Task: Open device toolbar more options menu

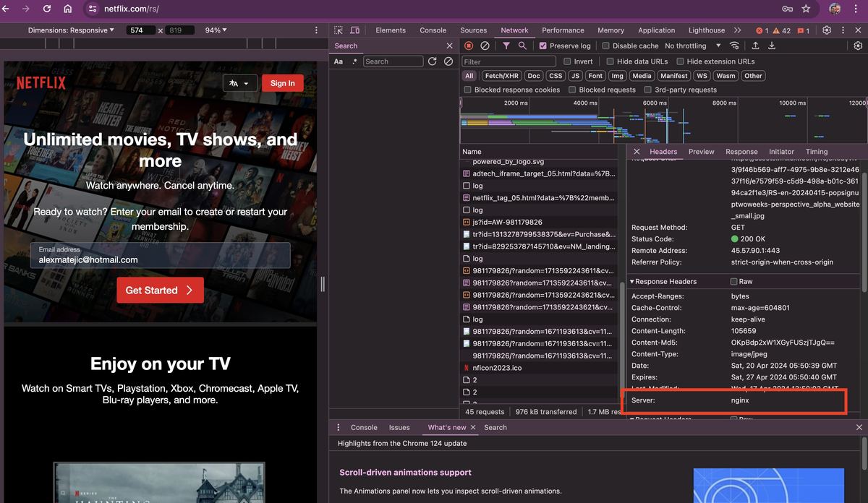Action: click(316, 30)
